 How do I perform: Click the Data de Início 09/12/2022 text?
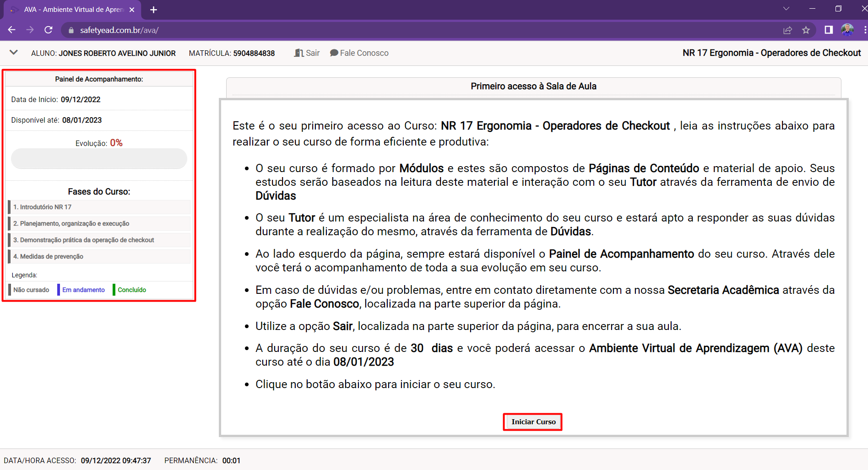(56, 99)
